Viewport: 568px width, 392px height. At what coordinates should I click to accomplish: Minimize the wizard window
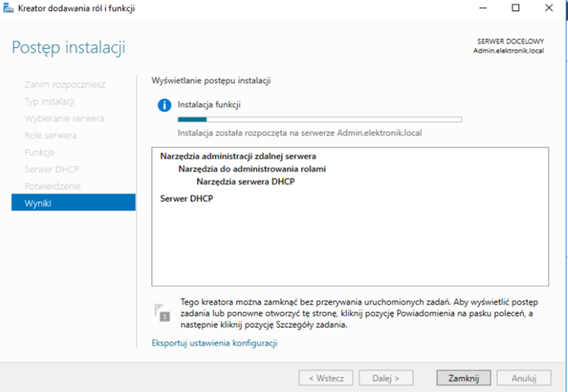click(482, 8)
